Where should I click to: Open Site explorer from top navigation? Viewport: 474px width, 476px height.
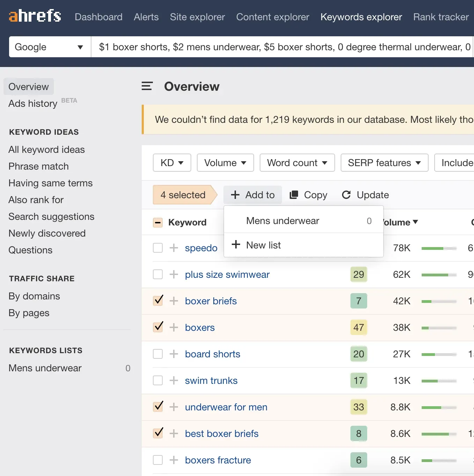point(197,17)
